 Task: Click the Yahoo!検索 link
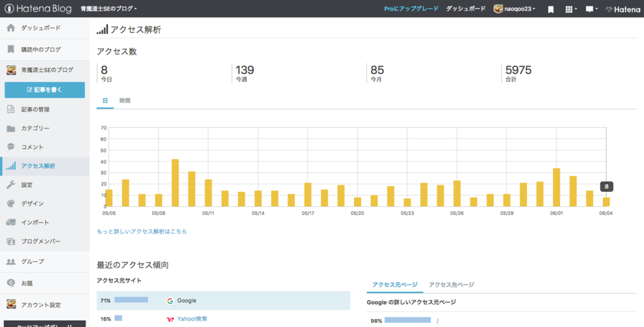point(192,319)
